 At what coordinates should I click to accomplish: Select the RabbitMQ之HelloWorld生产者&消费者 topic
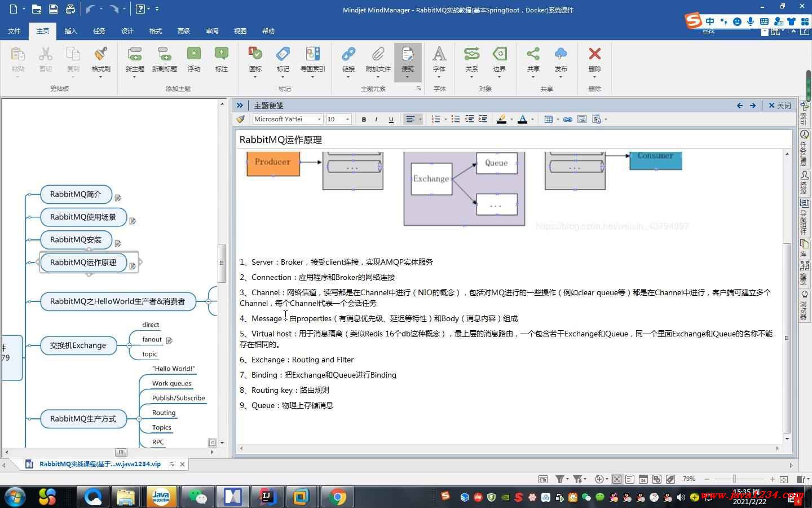tap(117, 301)
